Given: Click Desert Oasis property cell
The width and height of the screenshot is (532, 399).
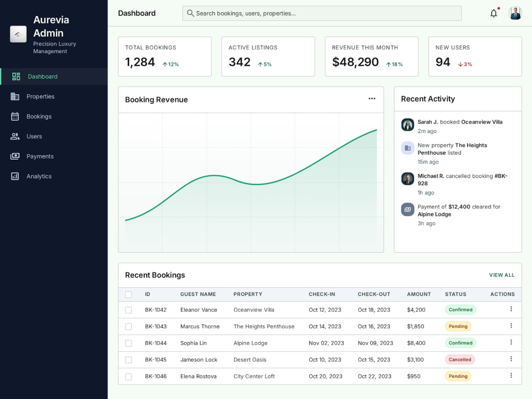Looking at the screenshot, I should (250, 360).
